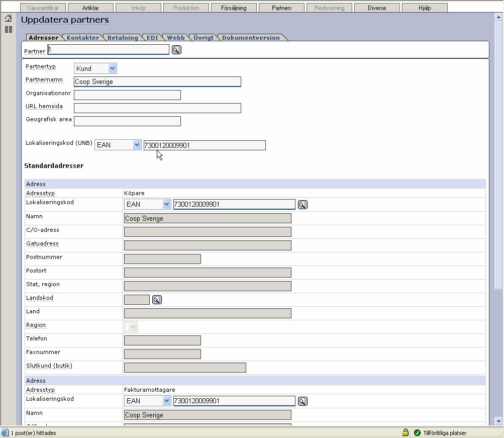Click the '1 post(er) hittades' status text
Viewport: 504px width, 438px height.
point(34,433)
